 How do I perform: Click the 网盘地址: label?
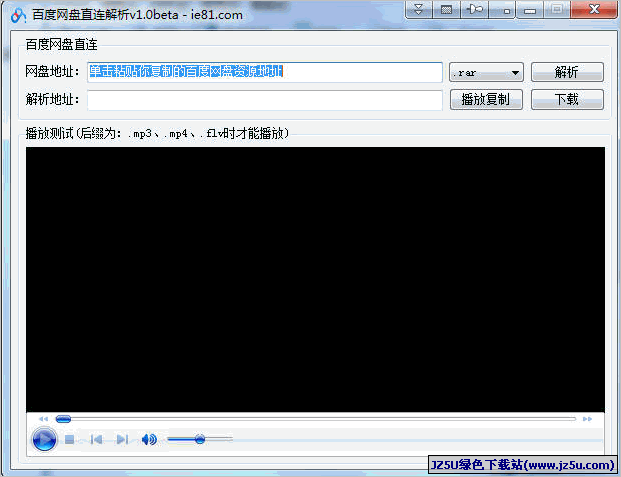(52, 72)
